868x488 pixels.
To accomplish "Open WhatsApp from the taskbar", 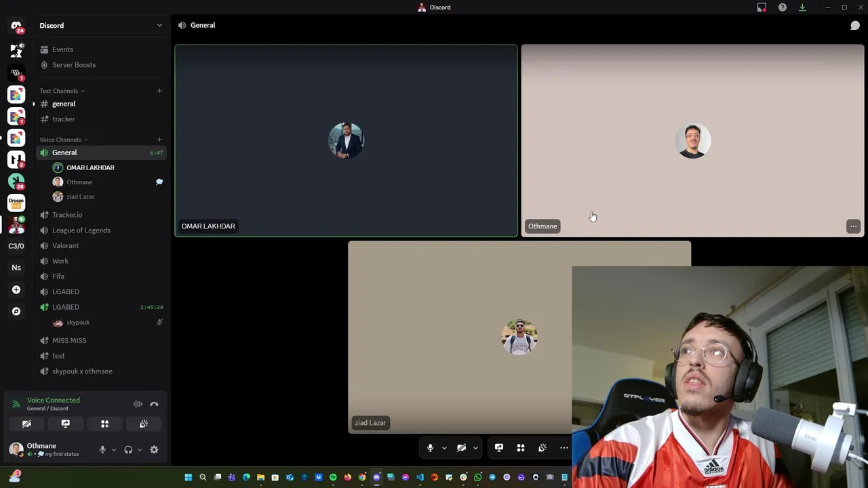I will [478, 478].
